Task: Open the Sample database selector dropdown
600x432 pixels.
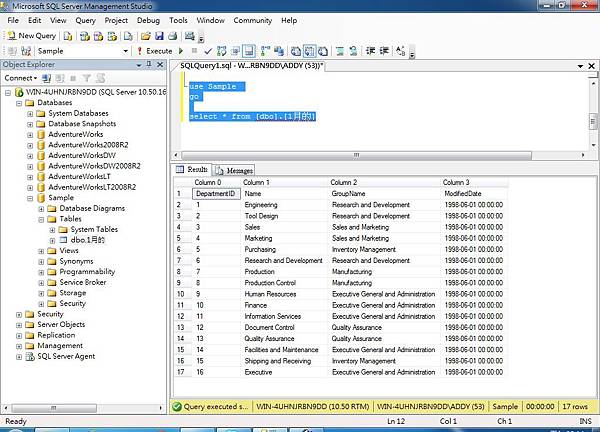Action: [x=125, y=50]
